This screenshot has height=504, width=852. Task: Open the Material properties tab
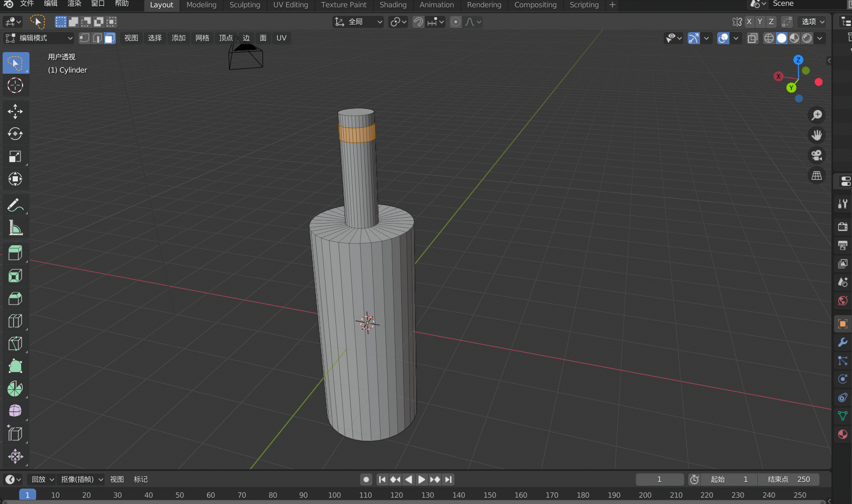pos(843,434)
